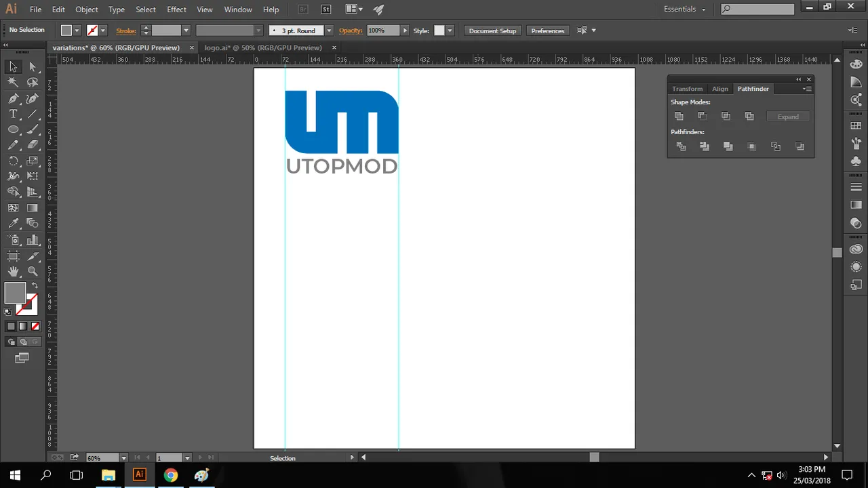
Task: Click the toolbox fill color swatch
Action: pyautogui.click(x=15, y=293)
